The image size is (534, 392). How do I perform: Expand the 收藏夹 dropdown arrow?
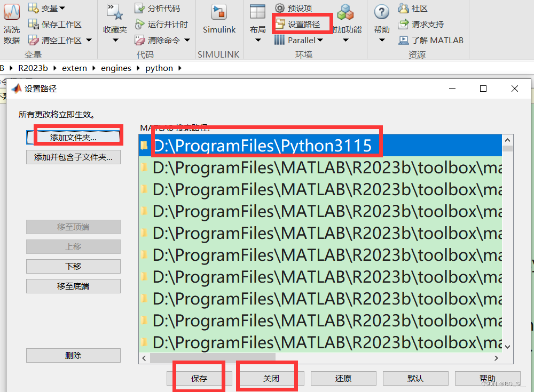(x=115, y=40)
